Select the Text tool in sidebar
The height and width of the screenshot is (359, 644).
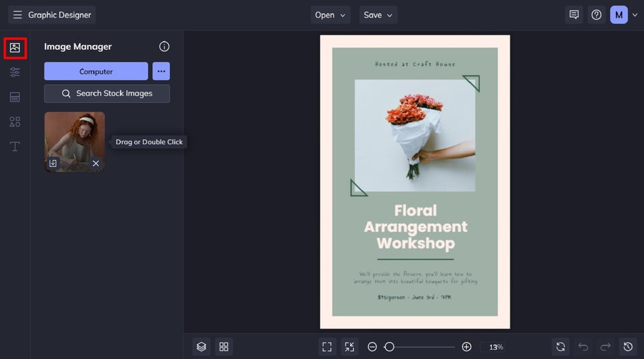click(15, 147)
